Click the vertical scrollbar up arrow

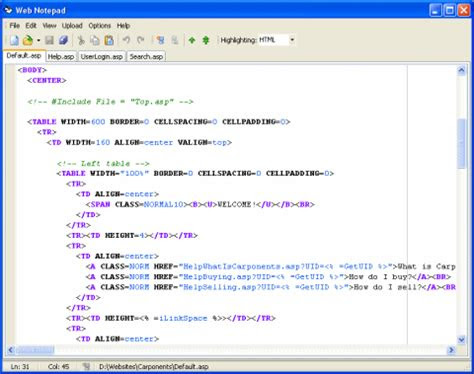461,70
